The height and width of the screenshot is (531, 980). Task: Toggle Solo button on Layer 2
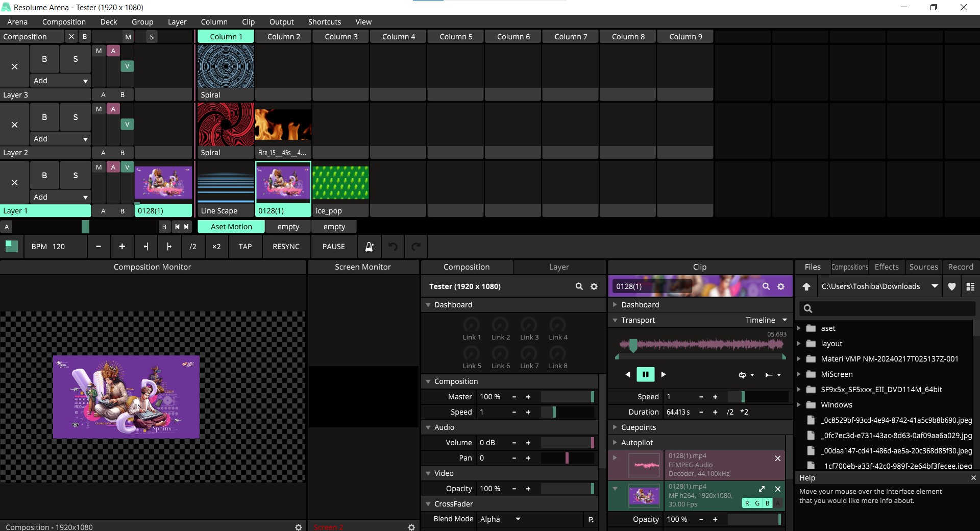[76, 117]
